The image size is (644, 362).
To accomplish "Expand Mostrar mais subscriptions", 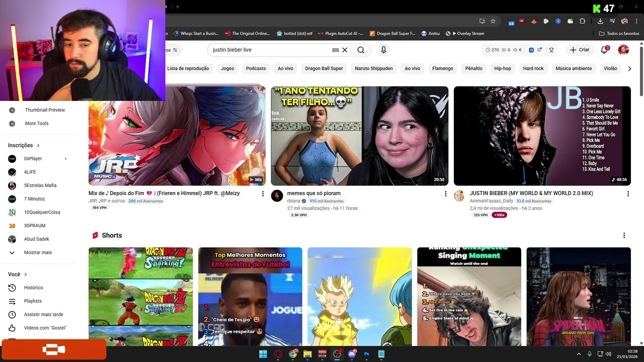I will [x=38, y=252].
